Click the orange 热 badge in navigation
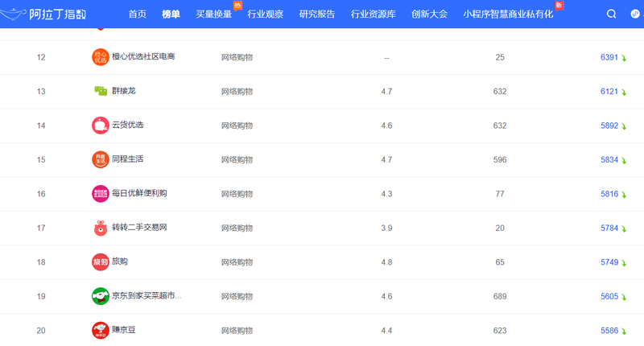The height and width of the screenshot is (346, 644). (237, 6)
